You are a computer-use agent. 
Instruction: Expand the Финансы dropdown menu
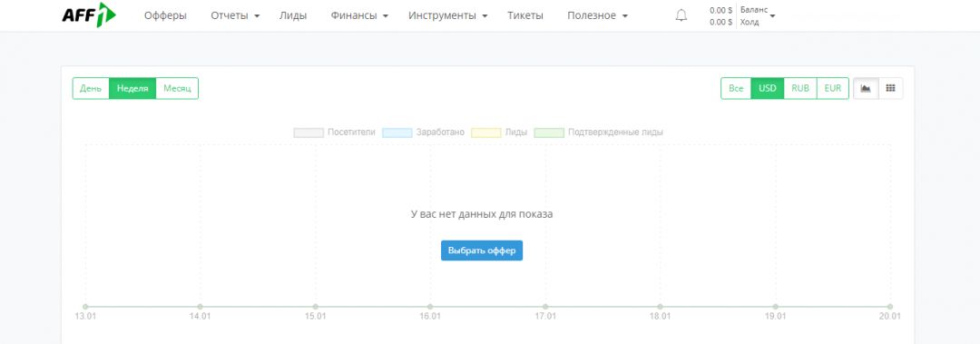359,15
